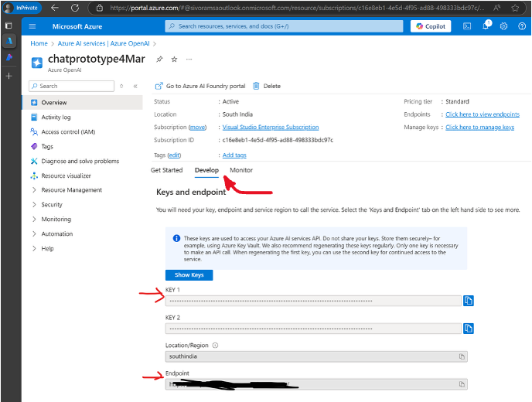Refresh the browser page
Image resolution: width=532 pixels, height=402 pixels.
pyautogui.click(x=75, y=8)
